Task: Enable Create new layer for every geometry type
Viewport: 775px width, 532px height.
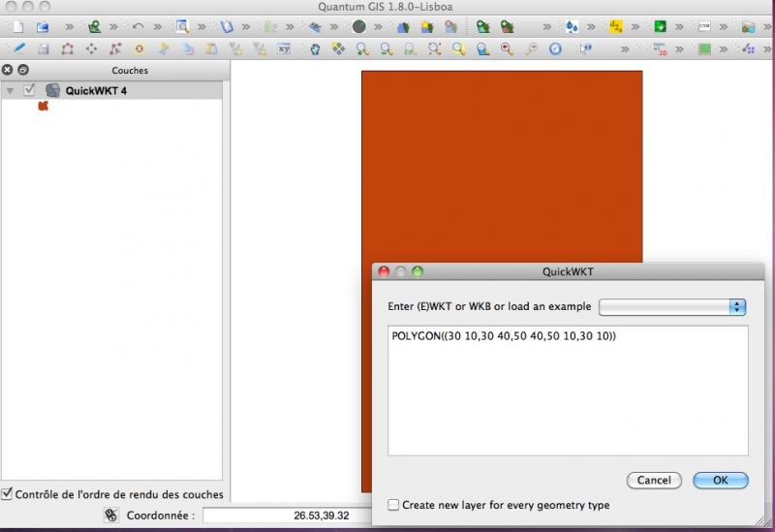Action: coord(393,505)
